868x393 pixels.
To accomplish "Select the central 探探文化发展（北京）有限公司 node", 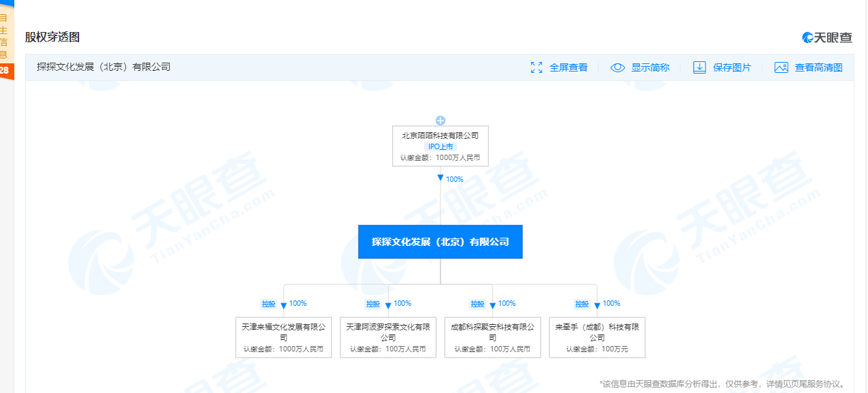I will tap(440, 242).
